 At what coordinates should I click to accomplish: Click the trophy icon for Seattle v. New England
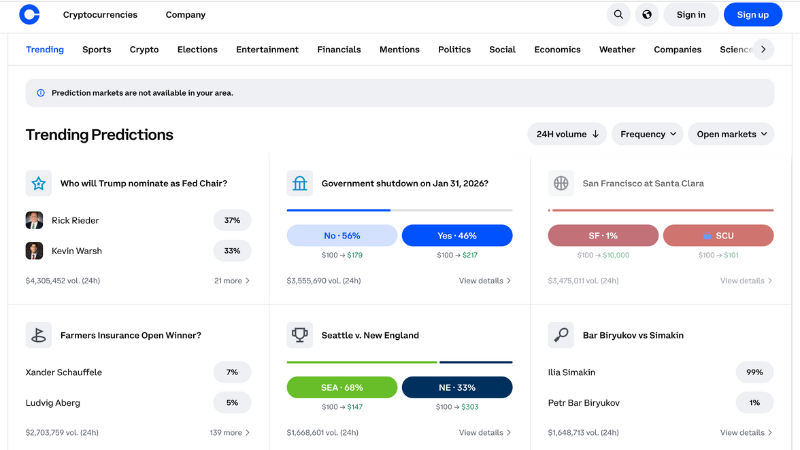point(299,335)
